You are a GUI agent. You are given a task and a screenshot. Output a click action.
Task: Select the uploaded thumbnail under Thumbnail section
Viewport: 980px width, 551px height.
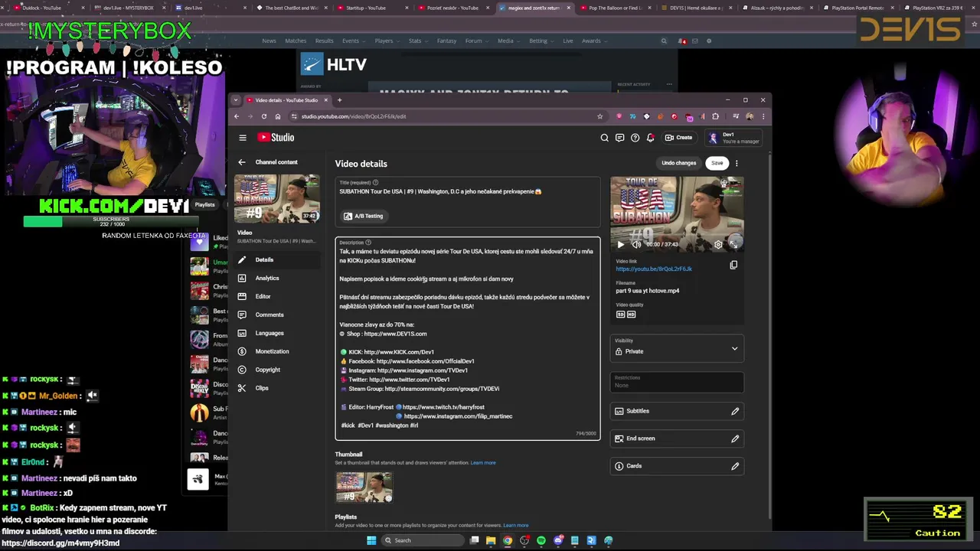364,487
